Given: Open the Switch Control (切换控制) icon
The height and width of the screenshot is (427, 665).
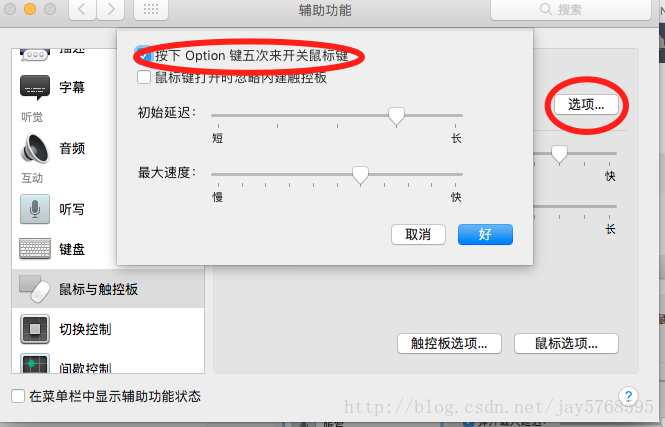Looking at the screenshot, I should click(35, 329).
